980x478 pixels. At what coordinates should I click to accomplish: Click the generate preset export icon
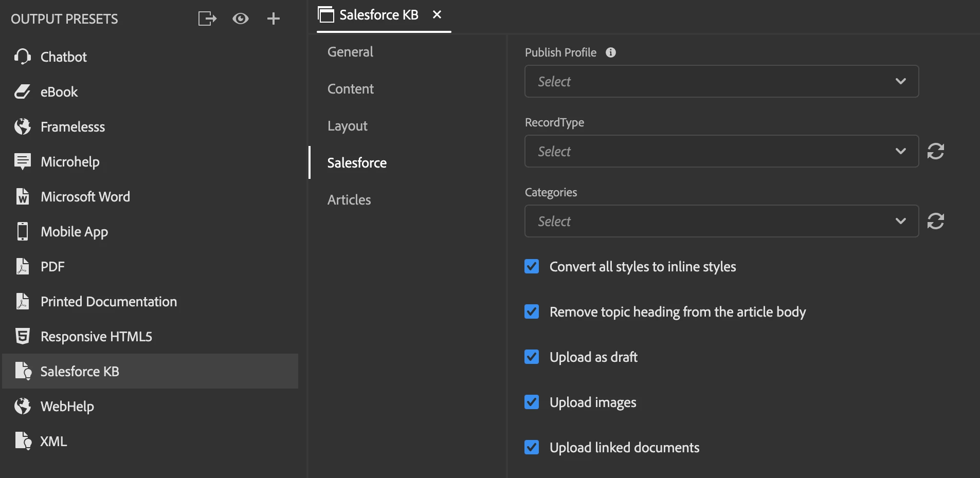[x=207, y=19]
